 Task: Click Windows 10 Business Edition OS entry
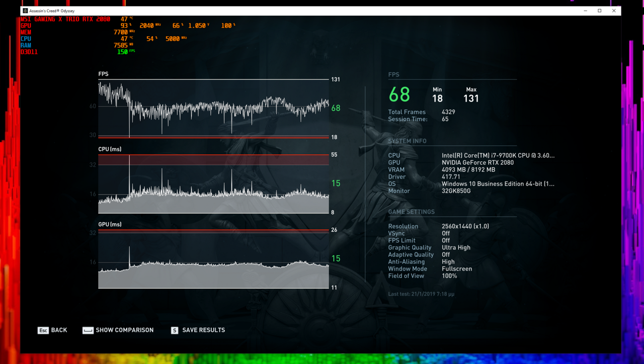click(498, 184)
